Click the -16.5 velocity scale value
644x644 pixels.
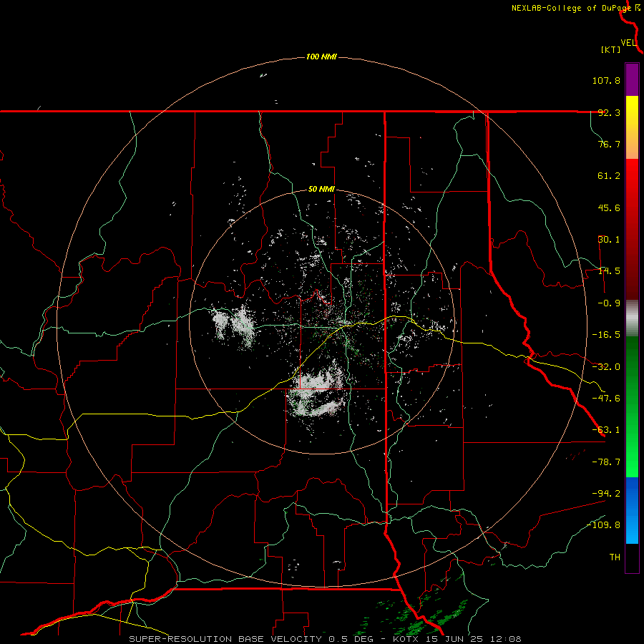pyautogui.click(x=606, y=335)
